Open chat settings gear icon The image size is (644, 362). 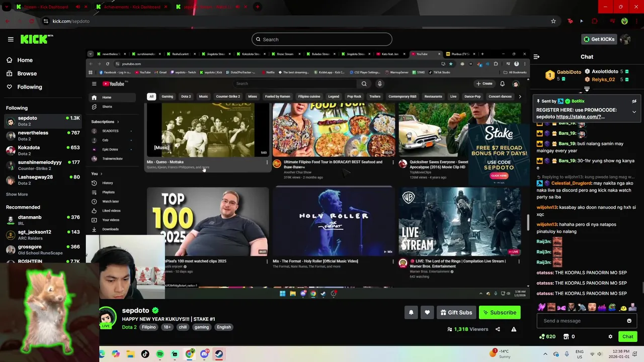point(610,336)
